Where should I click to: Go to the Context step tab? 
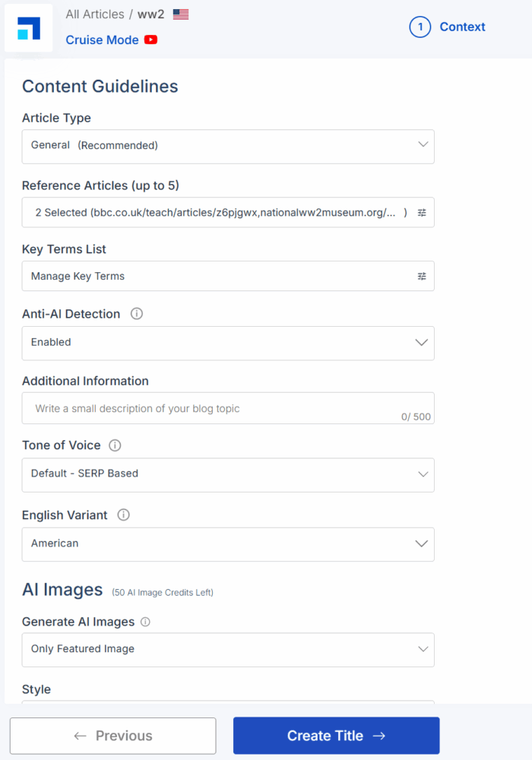pos(448,27)
